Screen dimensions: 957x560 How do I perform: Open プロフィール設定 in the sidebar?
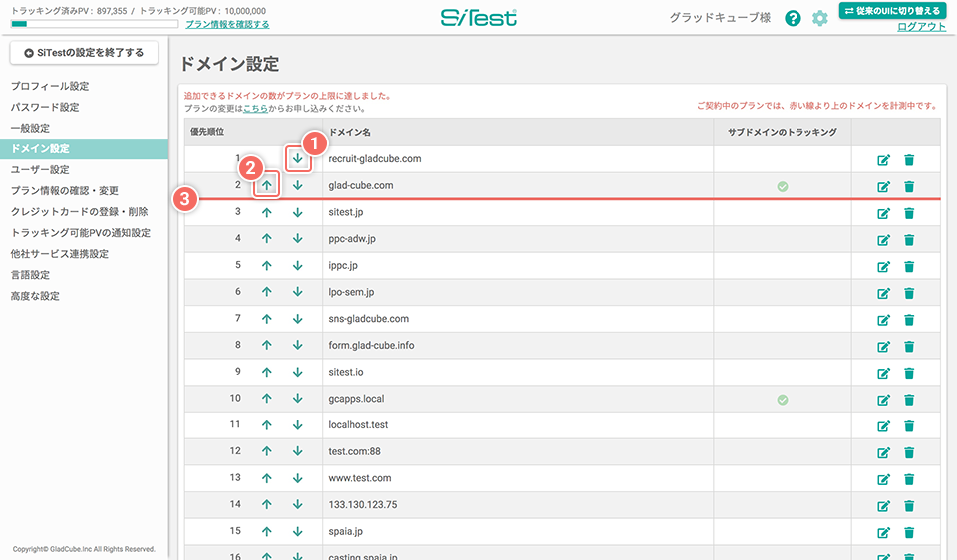(50, 86)
